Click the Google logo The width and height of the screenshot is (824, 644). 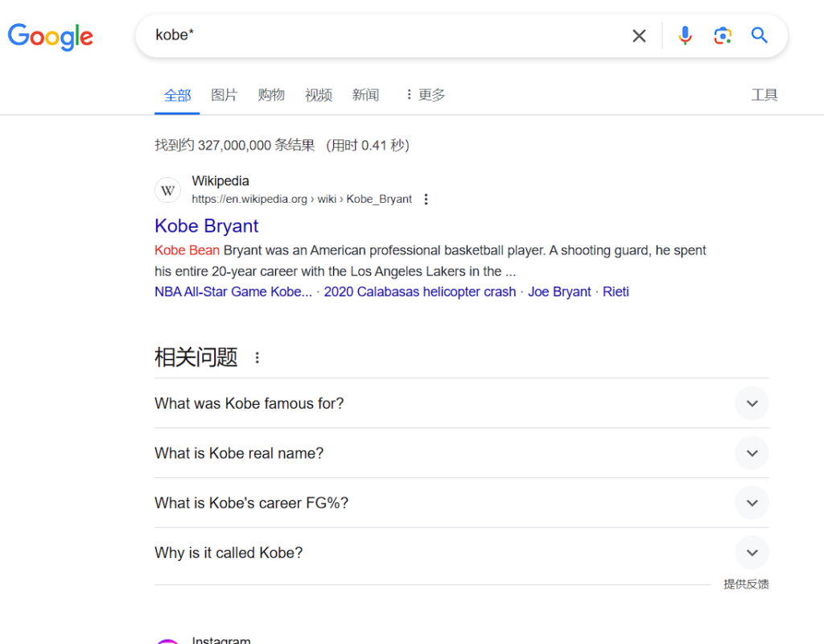pyautogui.click(x=51, y=36)
